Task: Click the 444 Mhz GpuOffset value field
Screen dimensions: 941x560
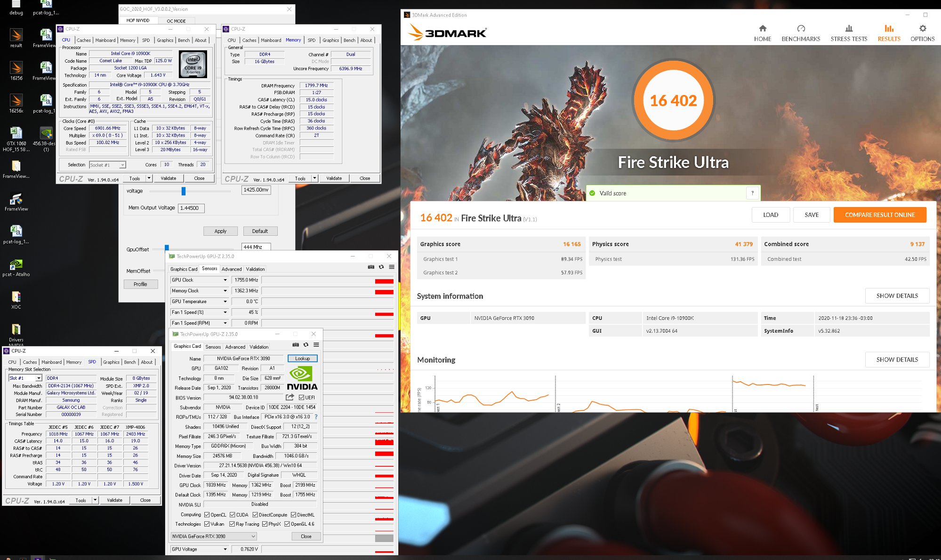Action: pos(256,247)
